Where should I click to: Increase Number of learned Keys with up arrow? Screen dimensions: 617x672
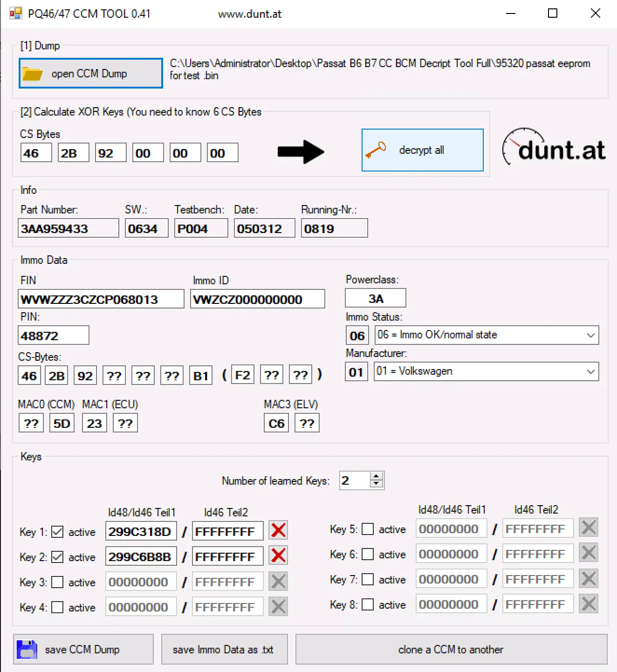click(x=376, y=476)
